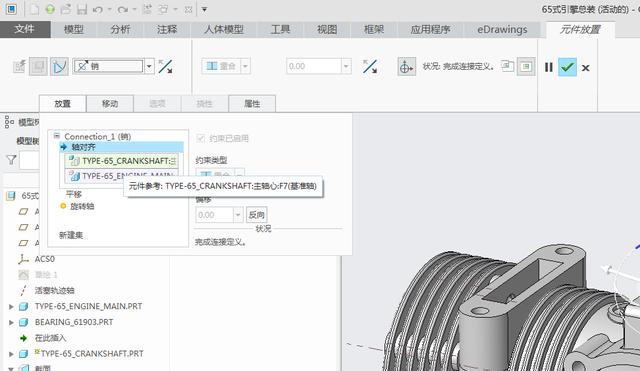Screen dimensions: 640x371
Task: Switch to the 模型 ribbon tab
Action: [x=74, y=29]
